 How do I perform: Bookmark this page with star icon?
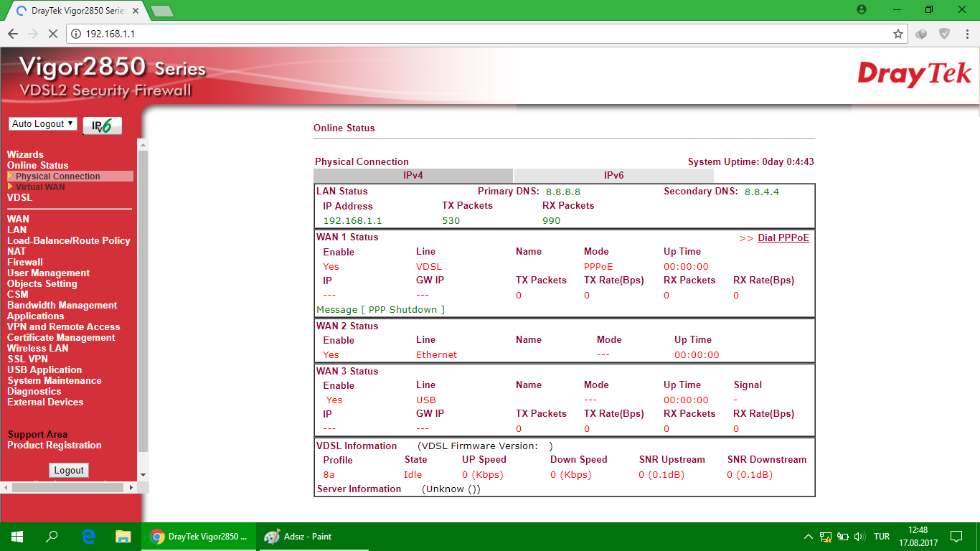click(x=897, y=34)
